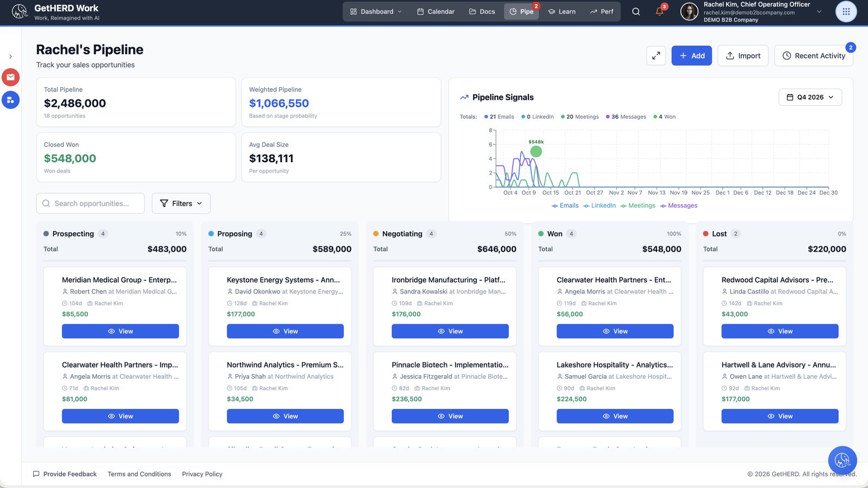
Task: Toggle the Emails series in chart legend
Action: click(565, 206)
